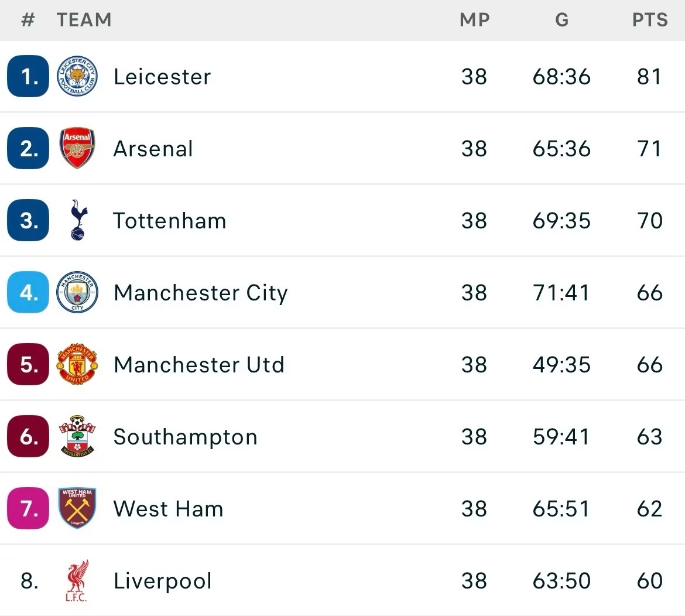Click the Arsenal club crest
Image resolution: width=685 pixels, height=616 pixels.
tap(77, 148)
